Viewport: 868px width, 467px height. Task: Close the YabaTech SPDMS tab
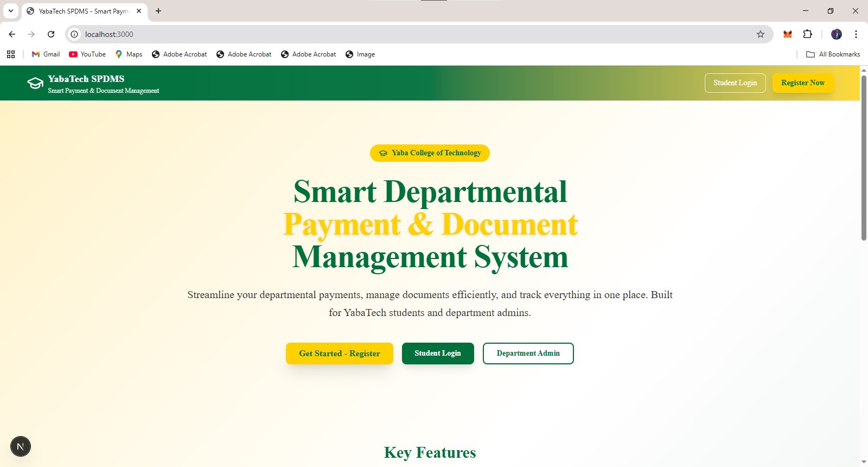[139, 11]
